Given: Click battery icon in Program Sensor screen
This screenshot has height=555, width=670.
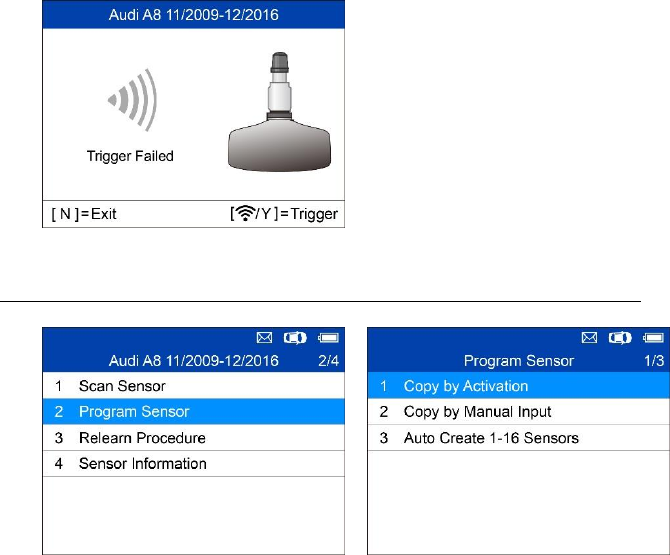Looking at the screenshot, I should coord(653,338).
